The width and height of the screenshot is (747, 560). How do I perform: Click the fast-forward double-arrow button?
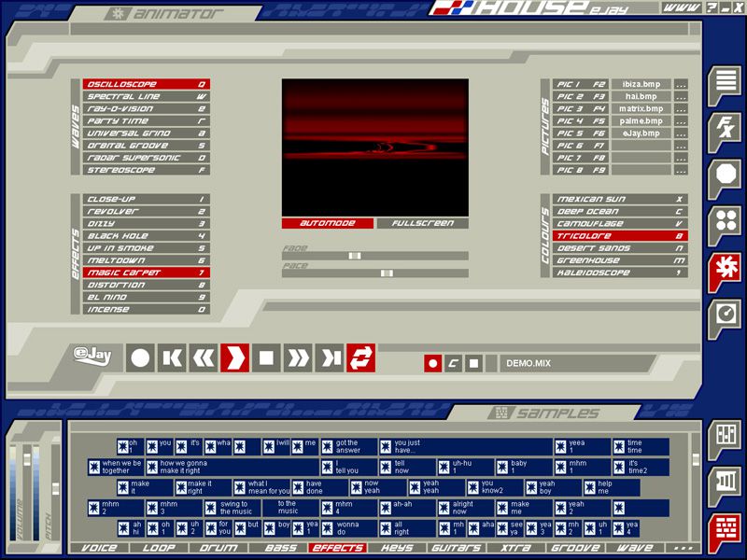(x=298, y=357)
